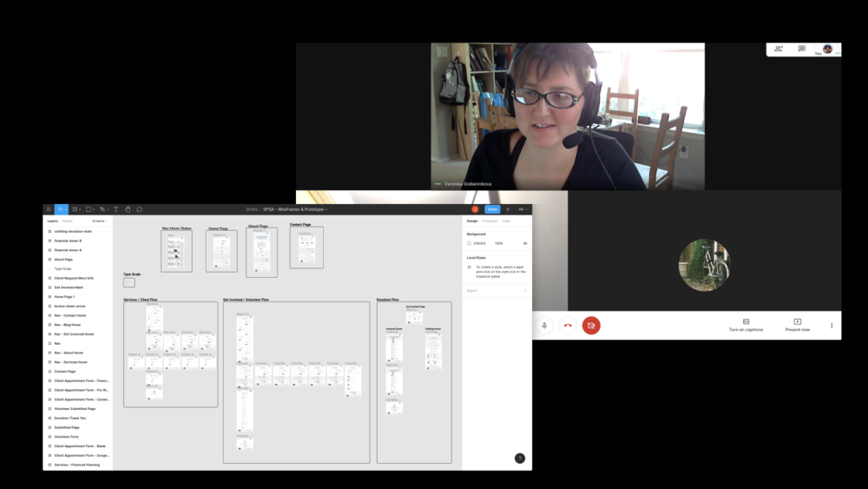Toggle background color visibility eye icon

525,243
